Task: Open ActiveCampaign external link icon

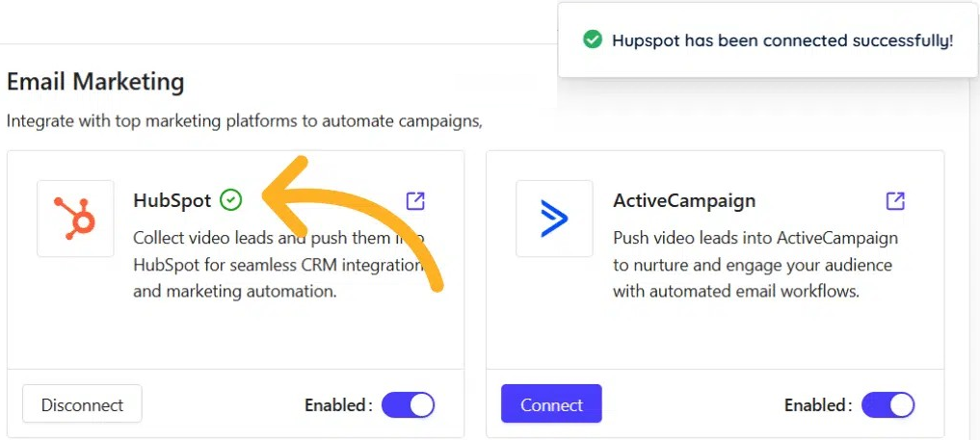Action: (x=895, y=200)
